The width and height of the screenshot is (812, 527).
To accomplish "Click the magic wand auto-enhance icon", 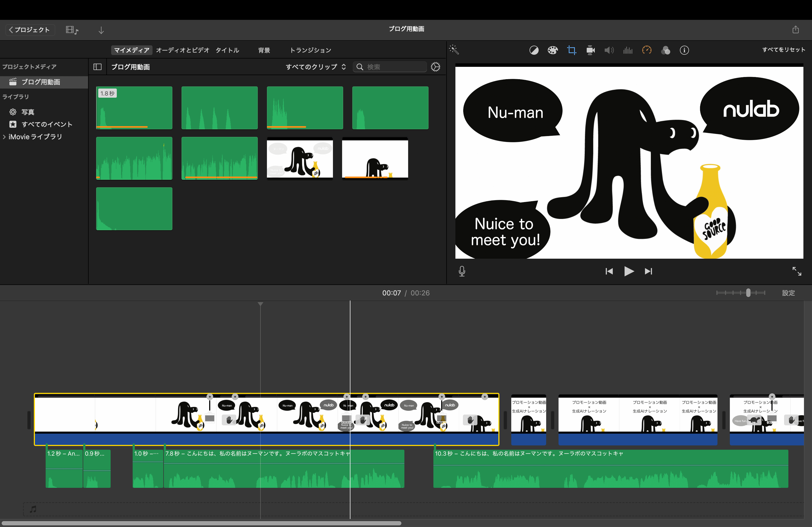I will 454,50.
